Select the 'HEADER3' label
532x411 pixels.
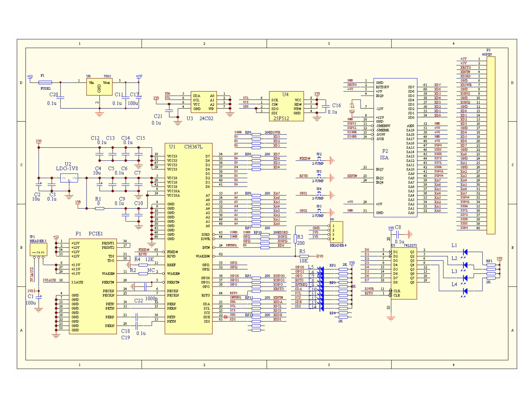38,241
